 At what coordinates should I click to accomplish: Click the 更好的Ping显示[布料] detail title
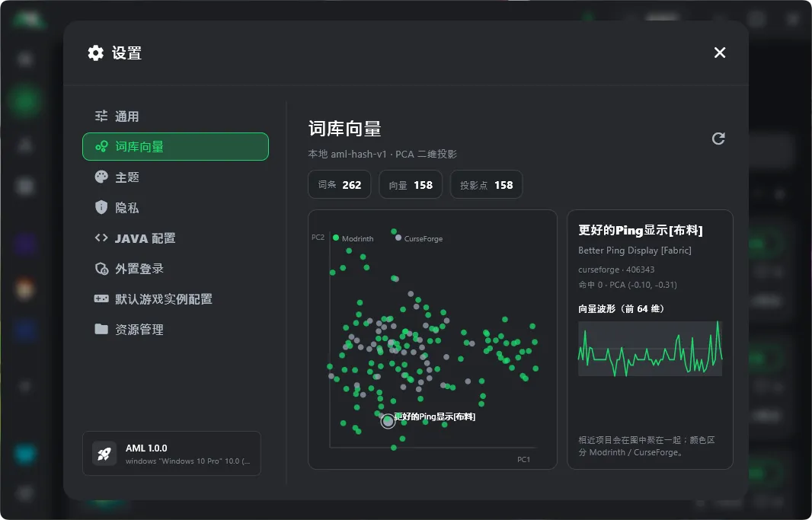[641, 230]
